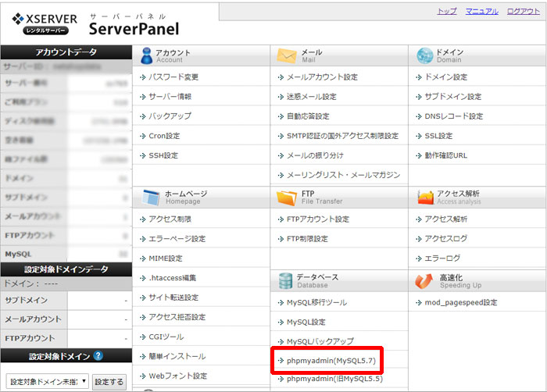
Task: Open MIME設定
Action: coord(166,258)
